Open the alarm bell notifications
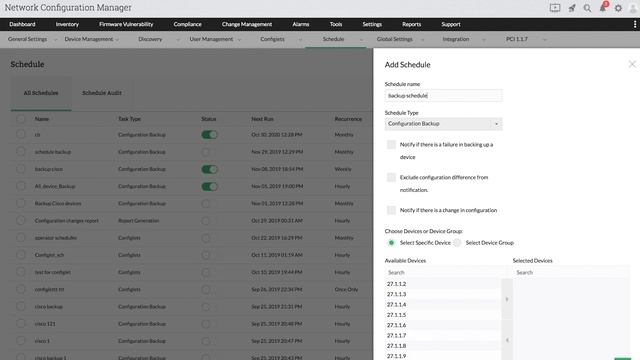Image resolution: width=640 pixels, height=360 pixels. coord(603,7)
